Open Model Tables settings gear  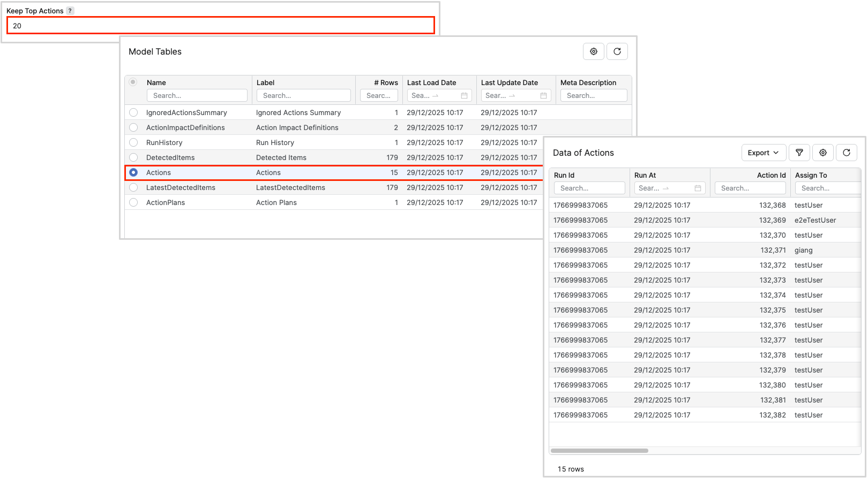coord(594,51)
